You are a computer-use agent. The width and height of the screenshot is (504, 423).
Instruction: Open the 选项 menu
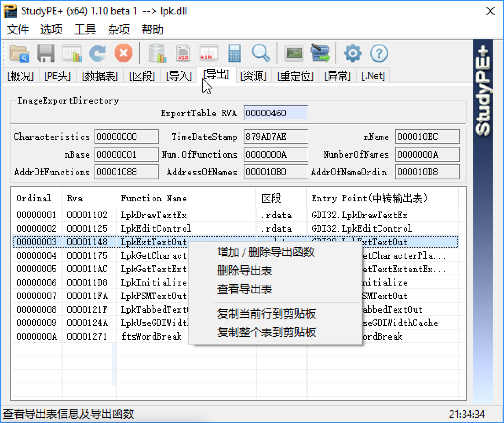click(x=51, y=30)
